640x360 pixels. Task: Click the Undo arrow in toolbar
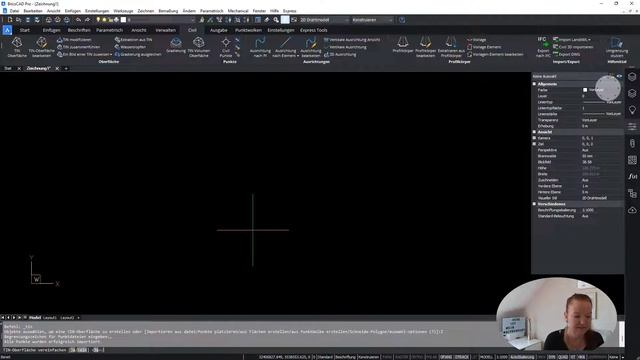tap(78, 20)
